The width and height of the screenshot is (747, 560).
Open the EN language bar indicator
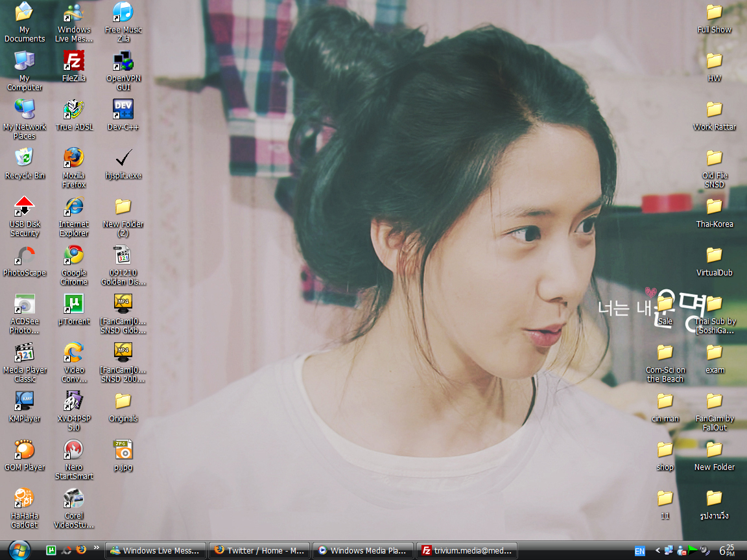[640, 551]
